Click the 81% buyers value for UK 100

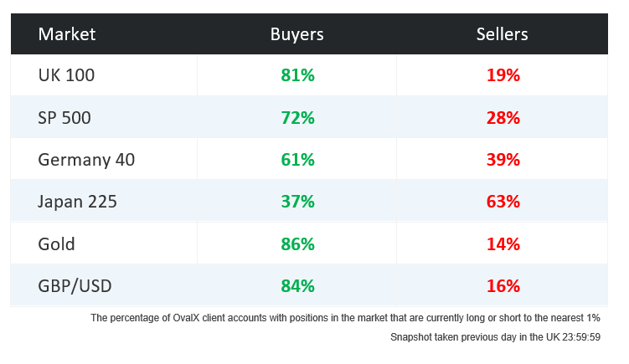point(297,75)
